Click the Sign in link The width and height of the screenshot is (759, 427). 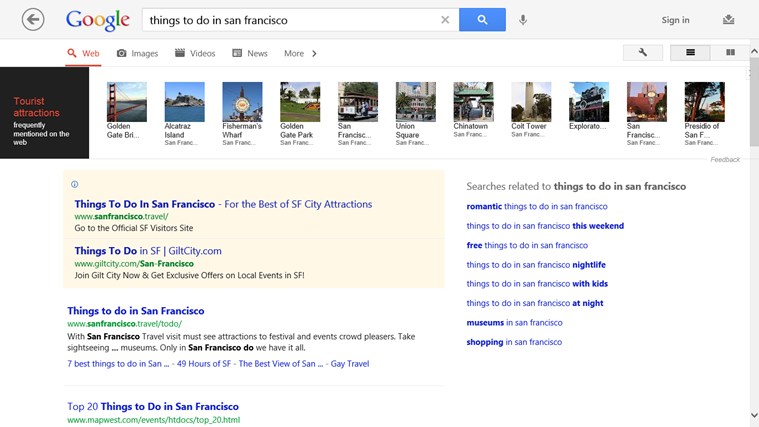point(675,20)
